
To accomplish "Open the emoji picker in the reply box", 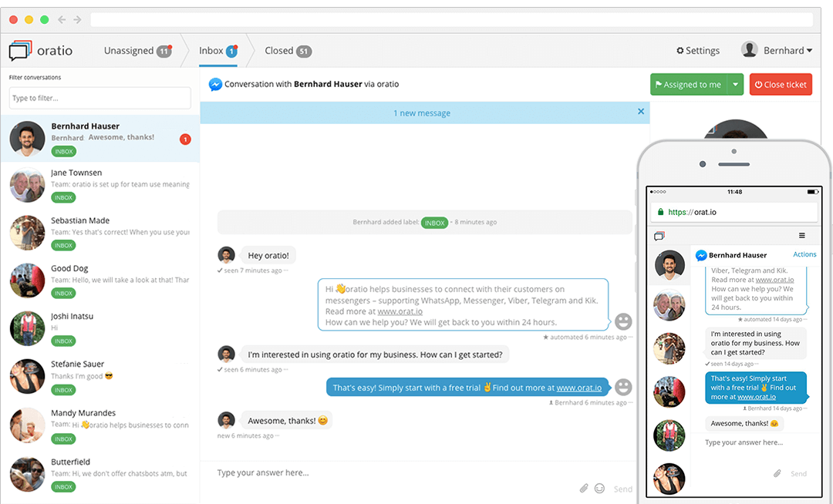I will point(599,488).
